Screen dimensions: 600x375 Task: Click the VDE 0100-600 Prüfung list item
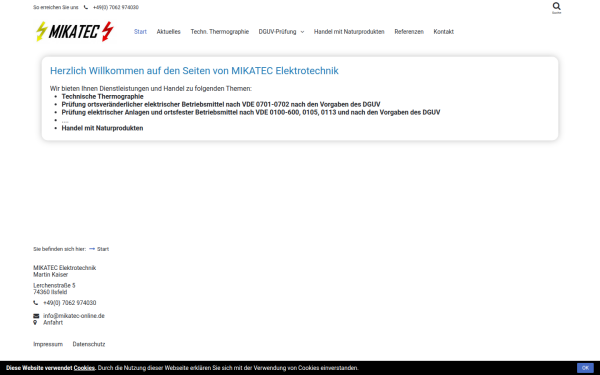(x=251, y=112)
